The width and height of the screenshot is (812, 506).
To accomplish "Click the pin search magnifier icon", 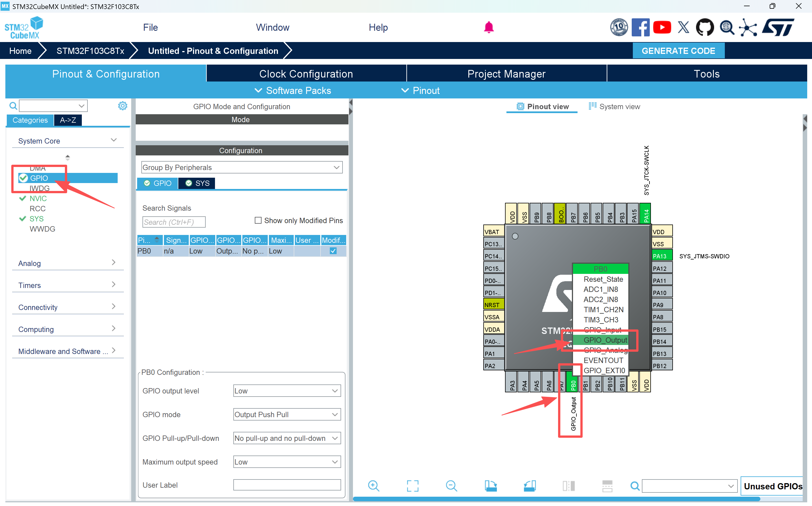I will [x=635, y=486].
